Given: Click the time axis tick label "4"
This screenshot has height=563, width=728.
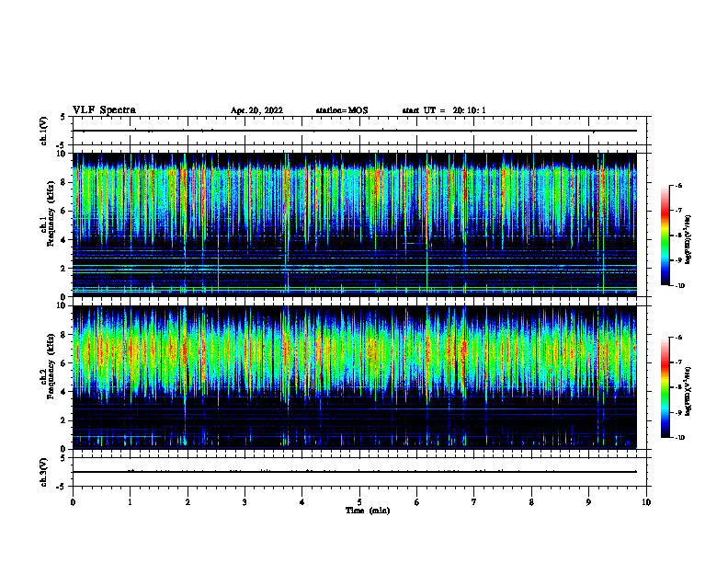Looking at the screenshot, I should coord(301,502).
